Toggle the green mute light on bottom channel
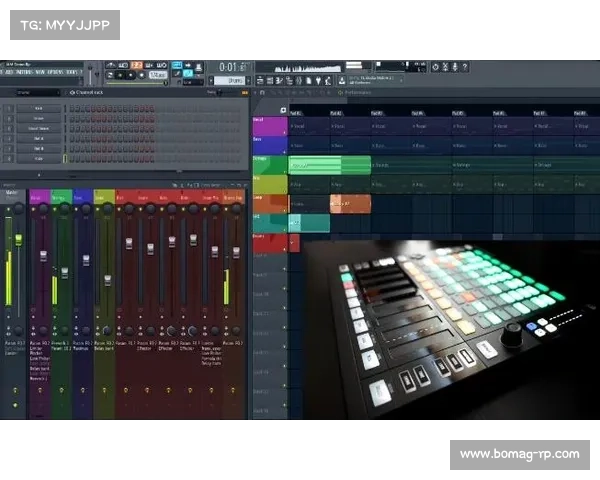This screenshot has width=600, height=480. pos(66,158)
